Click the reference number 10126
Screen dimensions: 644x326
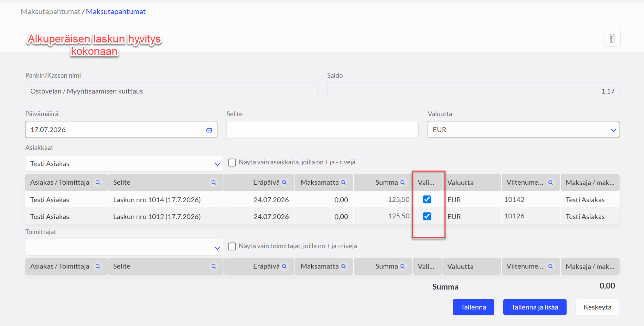(x=514, y=216)
